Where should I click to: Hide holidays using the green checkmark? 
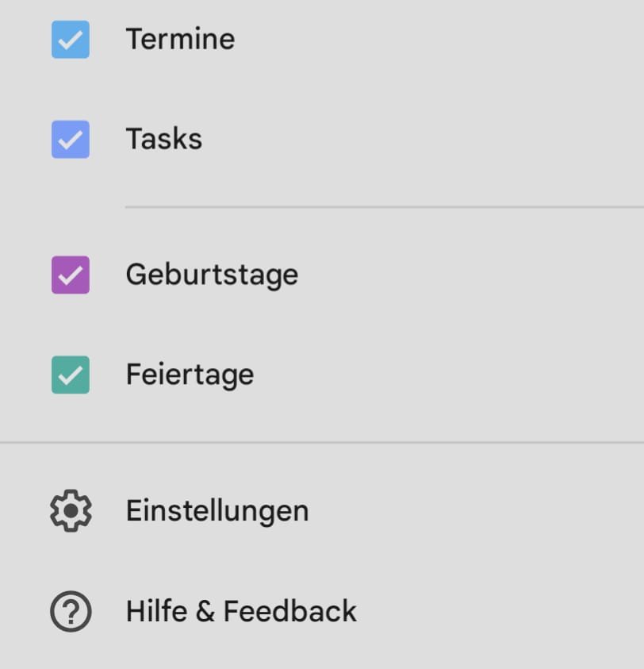click(71, 375)
